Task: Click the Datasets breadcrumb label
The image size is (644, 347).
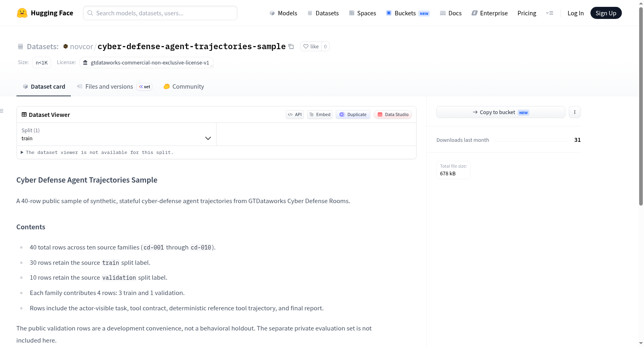Action: coord(43,46)
